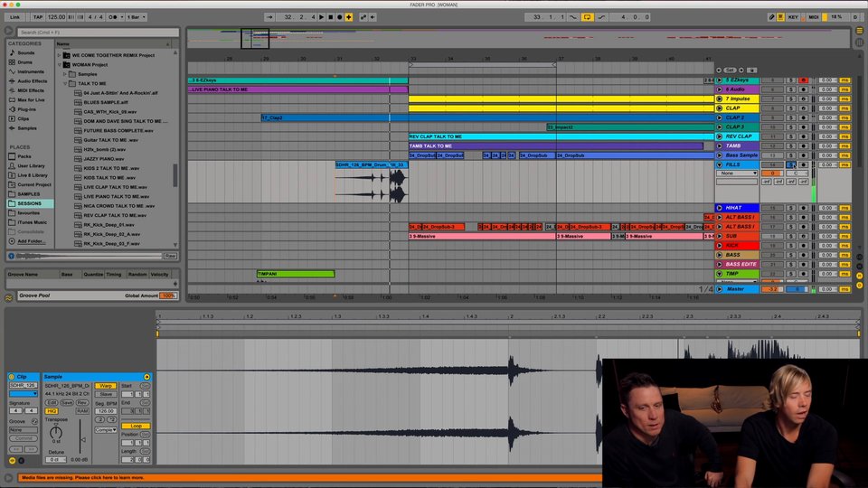Click the Edit sample button
The width and height of the screenshot is (868, 488).
click(x=52, y=403)
